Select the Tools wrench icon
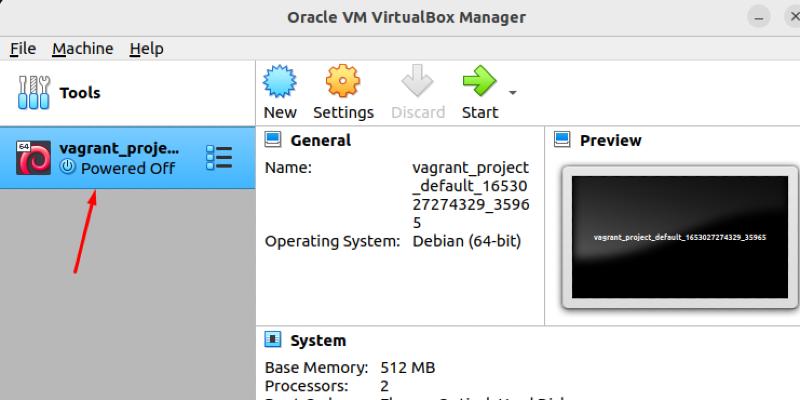800x400 pixels. pos(33,93)
